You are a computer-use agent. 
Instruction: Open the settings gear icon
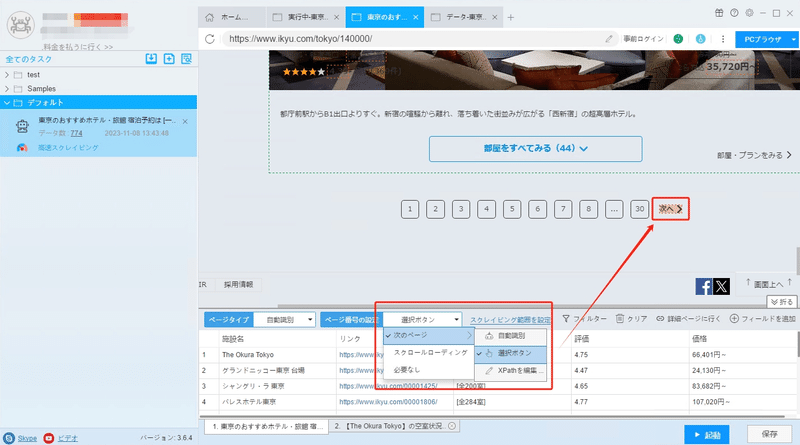(x=749, y=13)
